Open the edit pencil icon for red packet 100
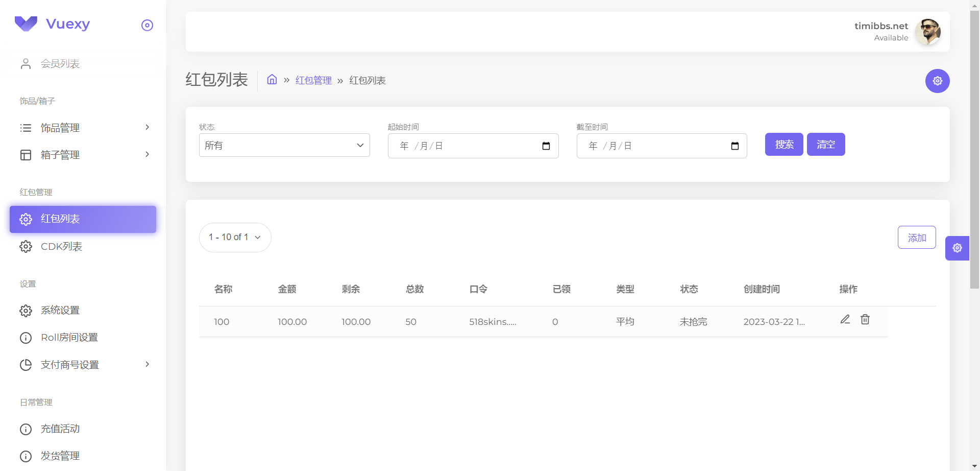This screenshot has height=471, width=980. pos(845,319)
